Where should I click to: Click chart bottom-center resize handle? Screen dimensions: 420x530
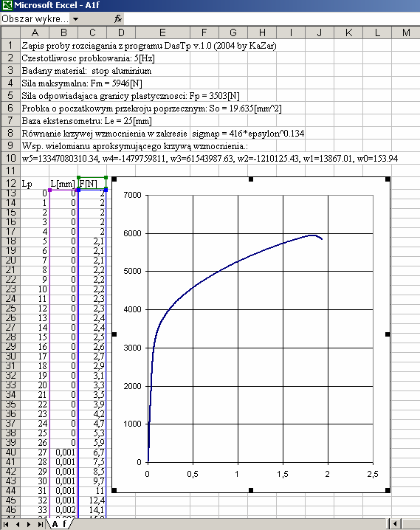(251, 490)
